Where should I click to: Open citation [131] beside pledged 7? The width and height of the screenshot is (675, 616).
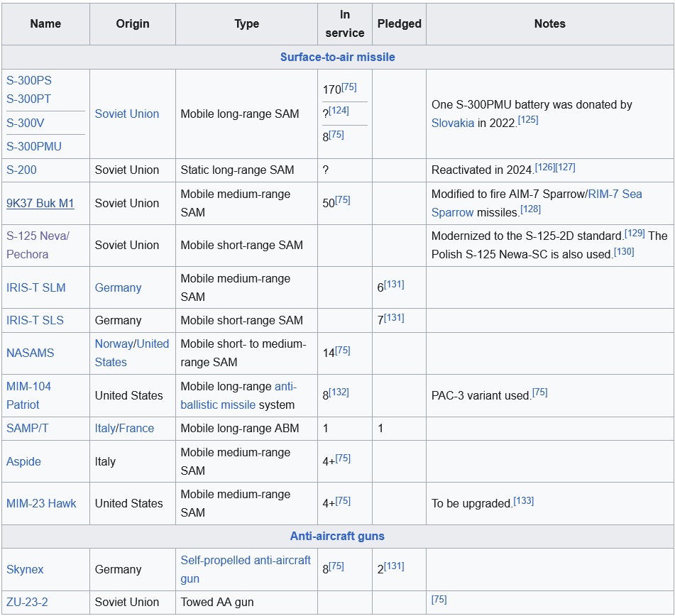(x=394, y=318)
